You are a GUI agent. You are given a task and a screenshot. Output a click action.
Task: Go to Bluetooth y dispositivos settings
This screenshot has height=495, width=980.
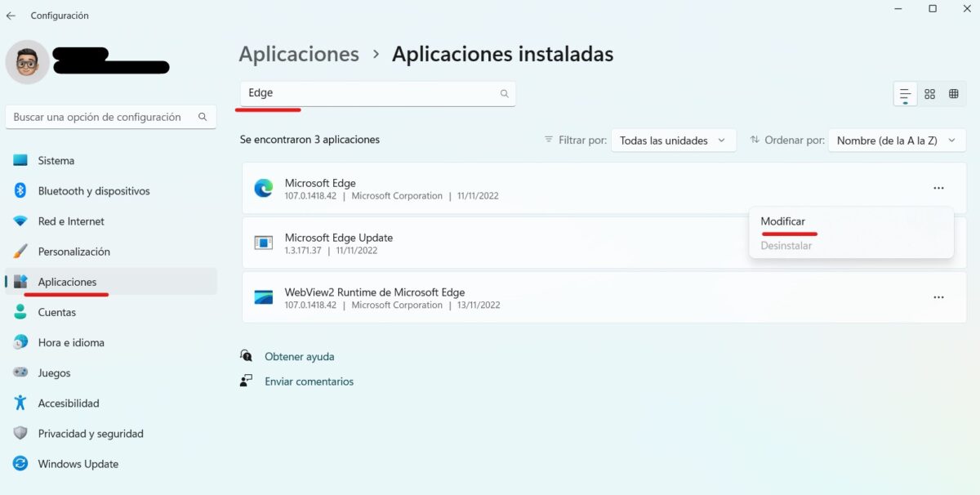93,191
